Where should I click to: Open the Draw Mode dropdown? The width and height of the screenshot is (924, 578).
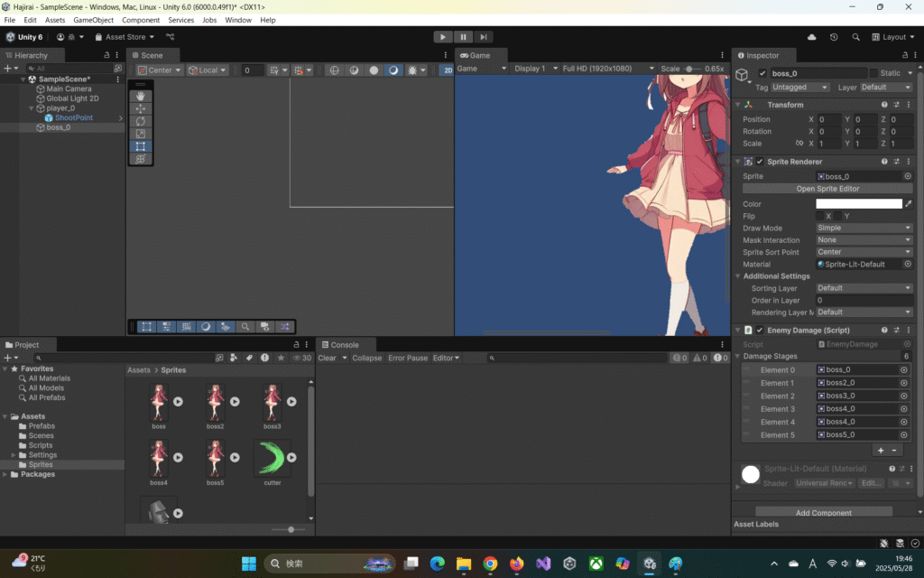click(864, 228)
